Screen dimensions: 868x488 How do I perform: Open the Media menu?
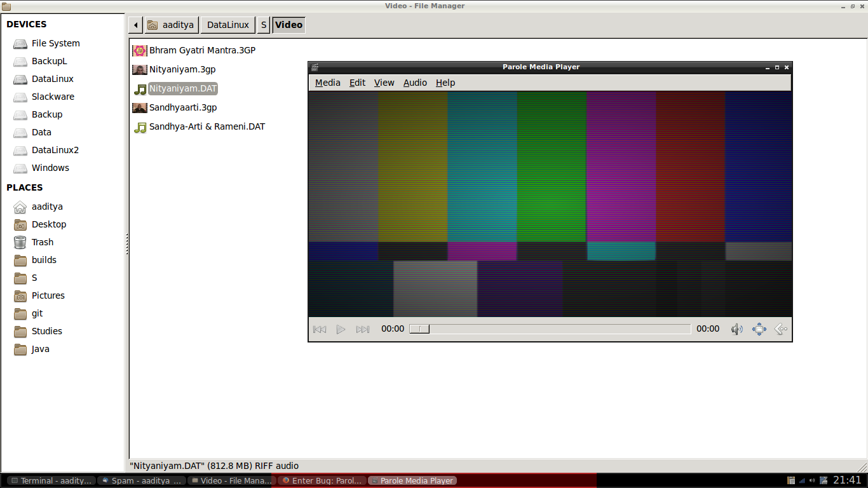327,83
